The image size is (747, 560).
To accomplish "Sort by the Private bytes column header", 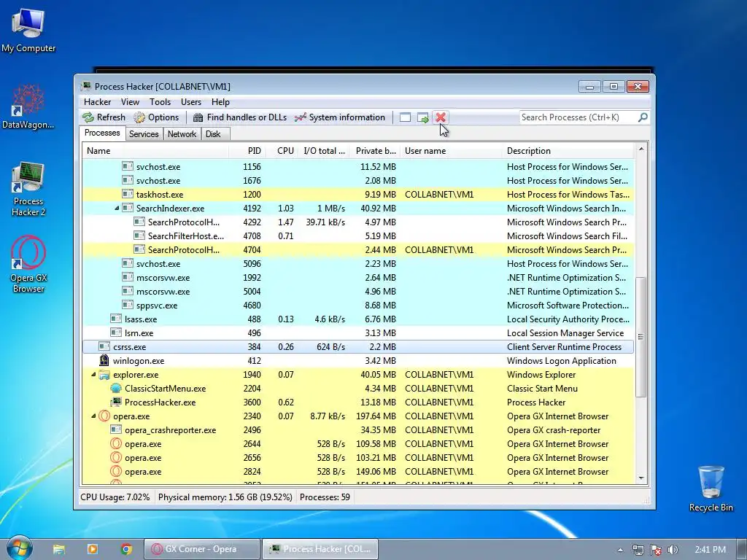I will point(375,151).
